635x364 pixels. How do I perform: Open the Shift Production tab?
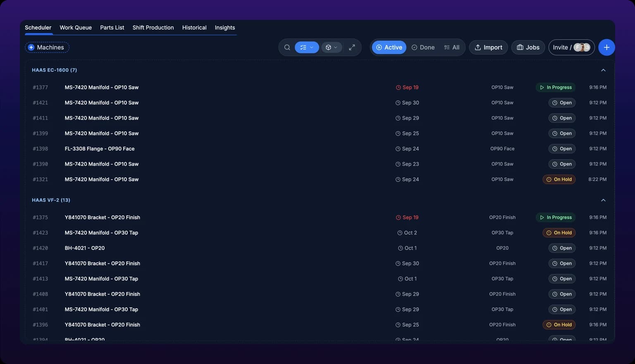click(153, 28)
